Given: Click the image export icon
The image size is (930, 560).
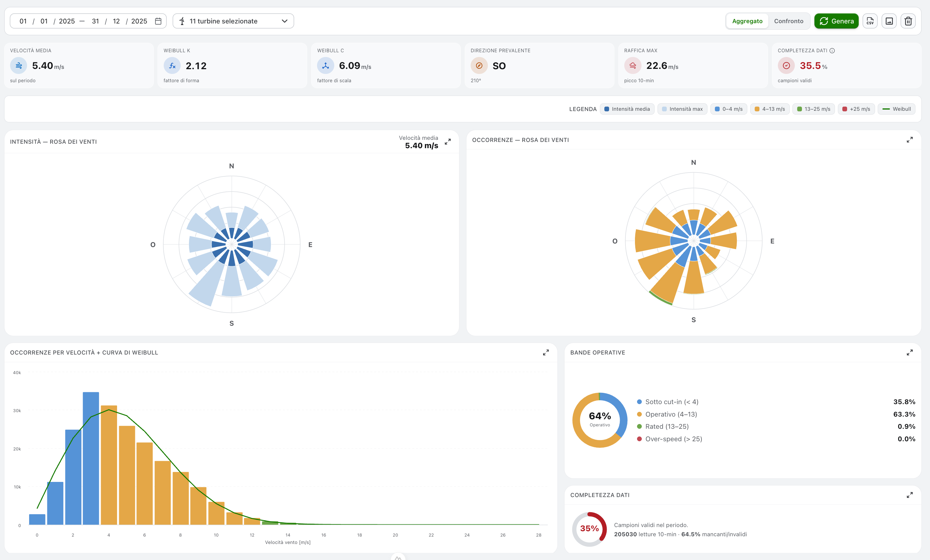Looking at the screenshot, I should [x=889, y=21].
